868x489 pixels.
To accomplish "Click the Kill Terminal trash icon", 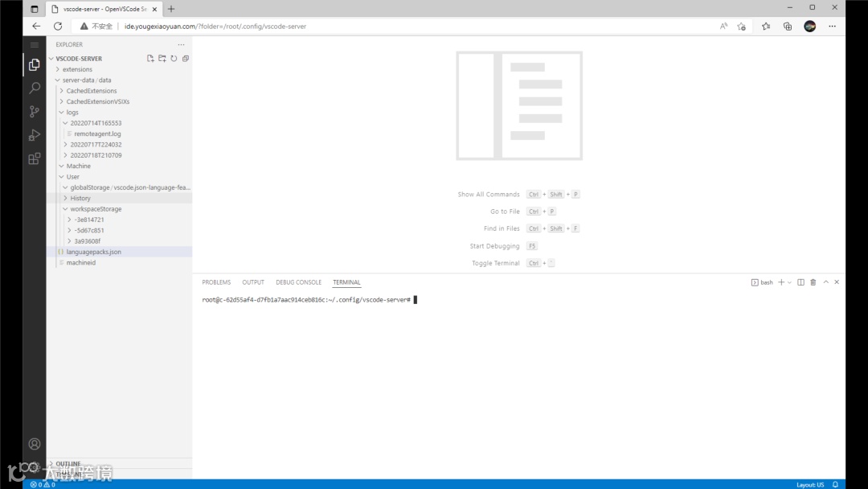I will pos(813,282).
